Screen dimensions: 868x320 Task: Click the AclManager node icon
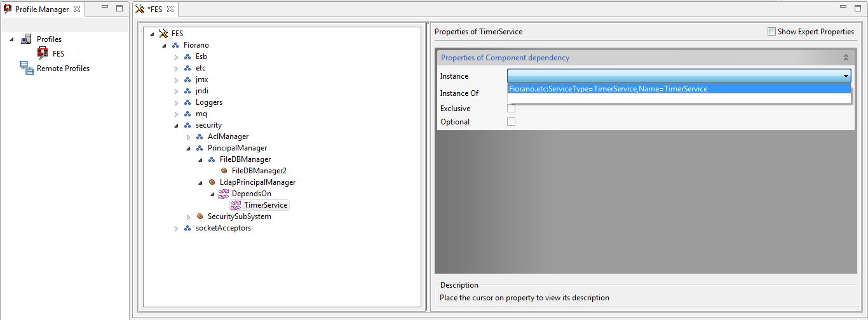click(200, 137)
